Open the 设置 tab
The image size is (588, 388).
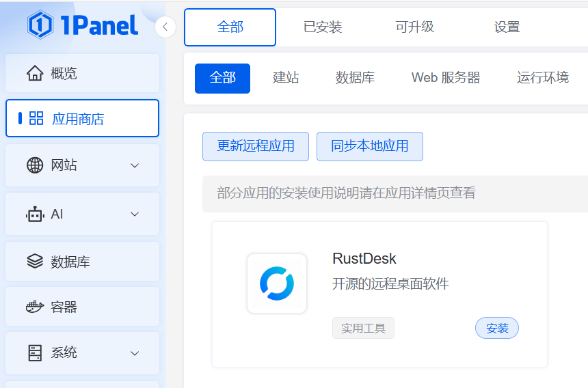[x=507, y=27]
